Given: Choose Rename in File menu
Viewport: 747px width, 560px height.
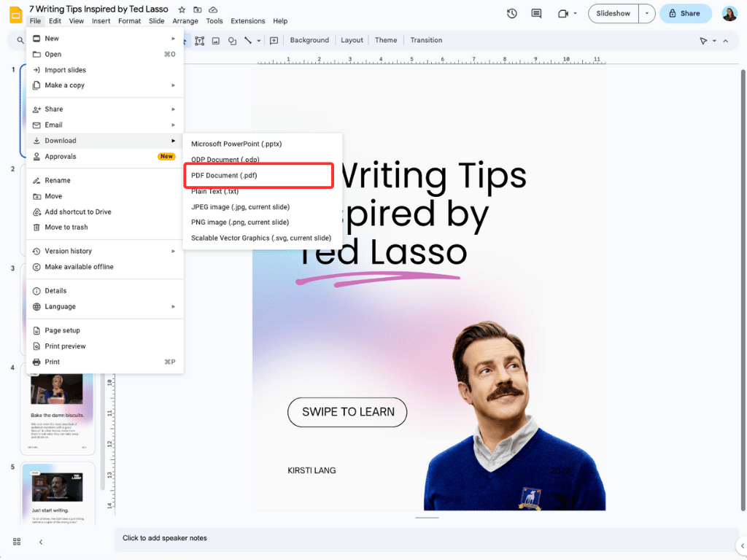Looking at the screenshot, I should tap(105, 181).
